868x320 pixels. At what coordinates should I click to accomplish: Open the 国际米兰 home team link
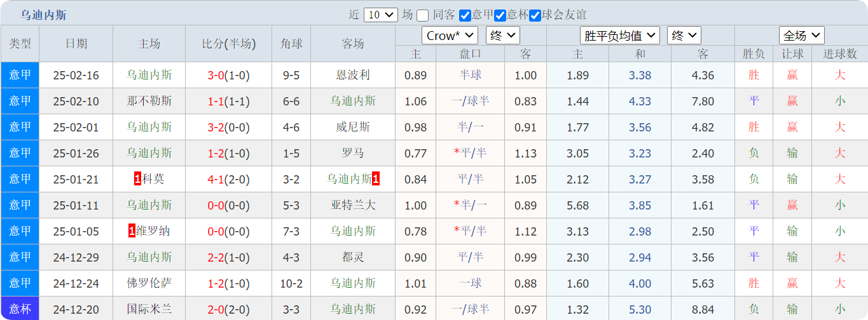tap(149, 309)
